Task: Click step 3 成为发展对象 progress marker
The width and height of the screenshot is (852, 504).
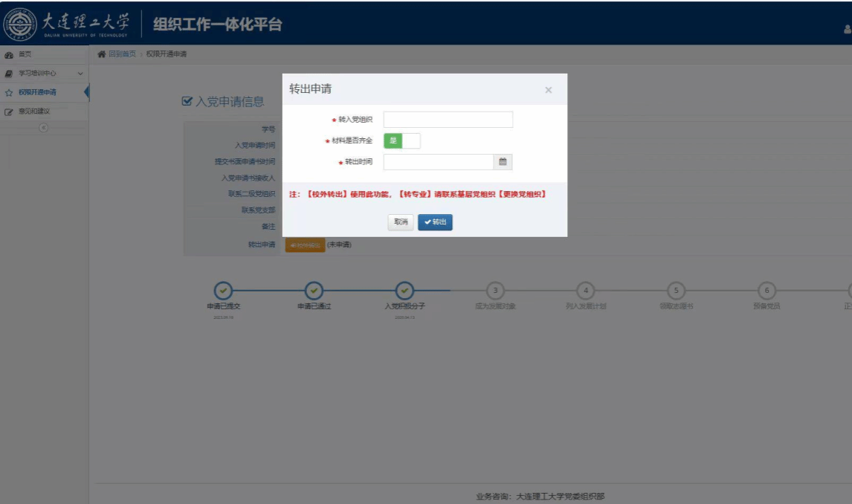Action: pyautogui.click(x=495, y=290)
